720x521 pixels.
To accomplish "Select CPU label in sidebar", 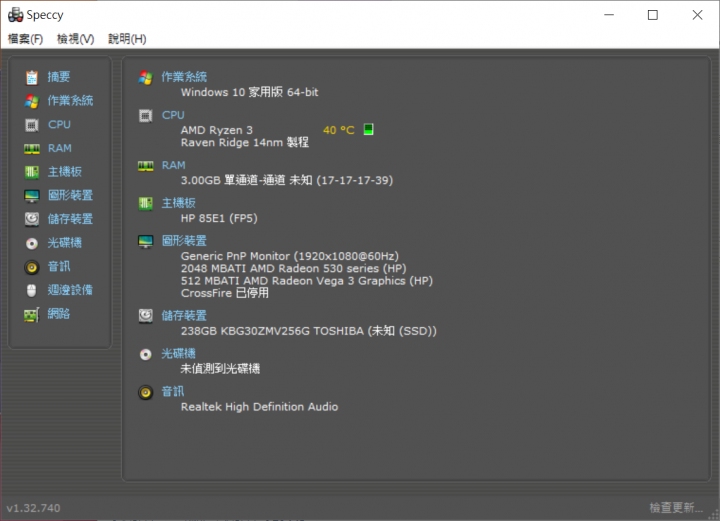I will 59,124.
